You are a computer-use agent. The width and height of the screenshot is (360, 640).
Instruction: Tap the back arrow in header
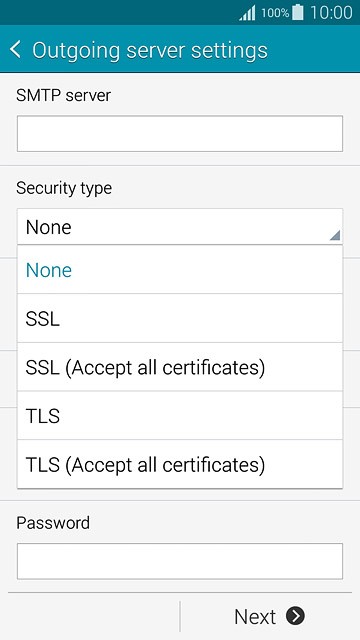[15, 49]
